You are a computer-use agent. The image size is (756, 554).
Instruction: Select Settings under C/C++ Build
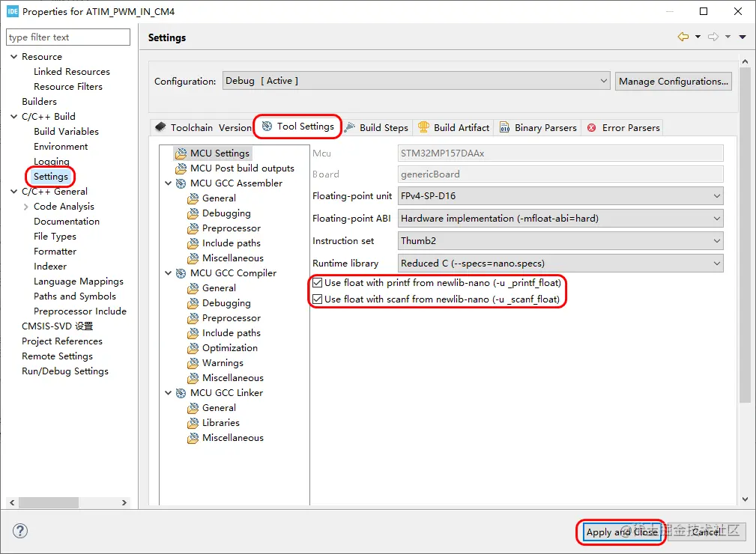click(x=51, y=177)
